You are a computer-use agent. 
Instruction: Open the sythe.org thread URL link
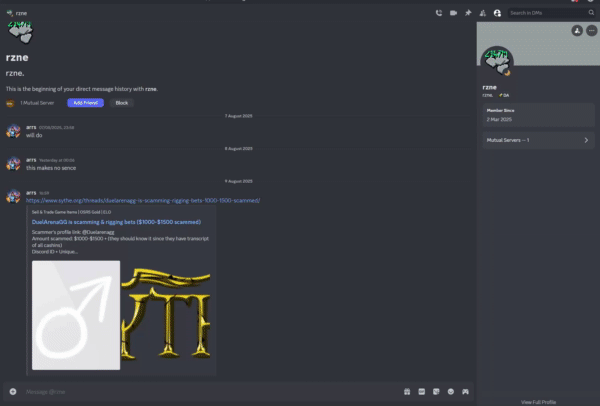pos(143,201)
